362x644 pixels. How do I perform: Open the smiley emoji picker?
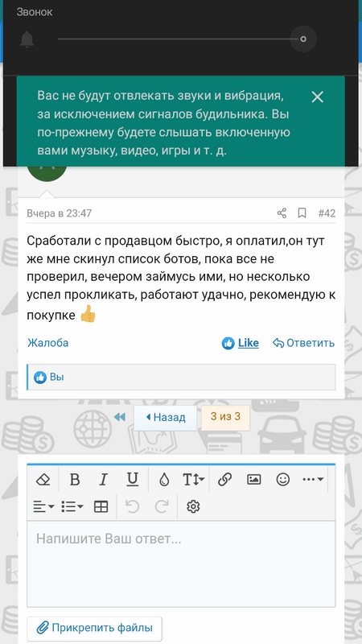[283, 479]
